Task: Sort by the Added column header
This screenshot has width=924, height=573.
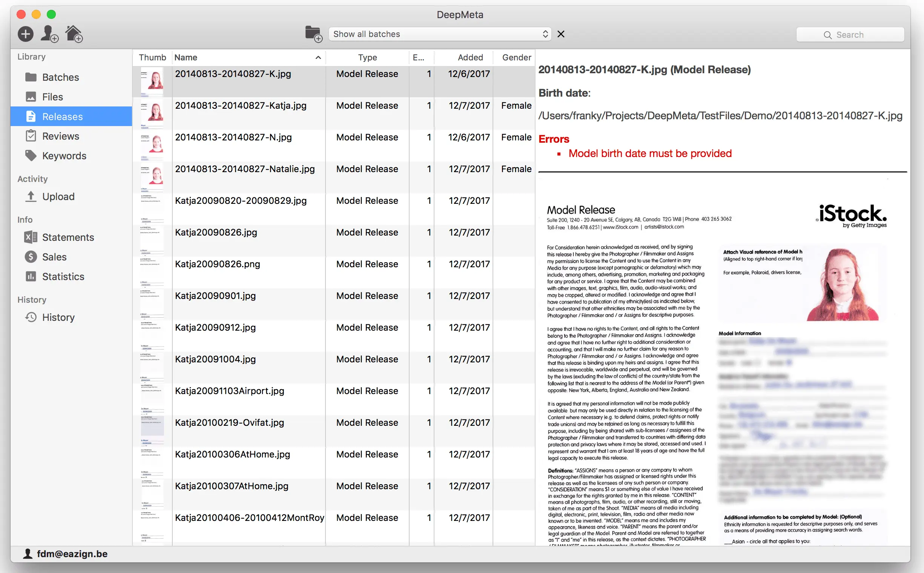Action: 464,57
